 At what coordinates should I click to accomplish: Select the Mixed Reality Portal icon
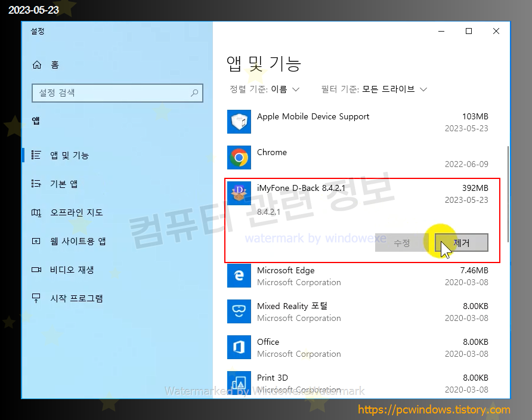pyautogui.click(x=239, y=311)
